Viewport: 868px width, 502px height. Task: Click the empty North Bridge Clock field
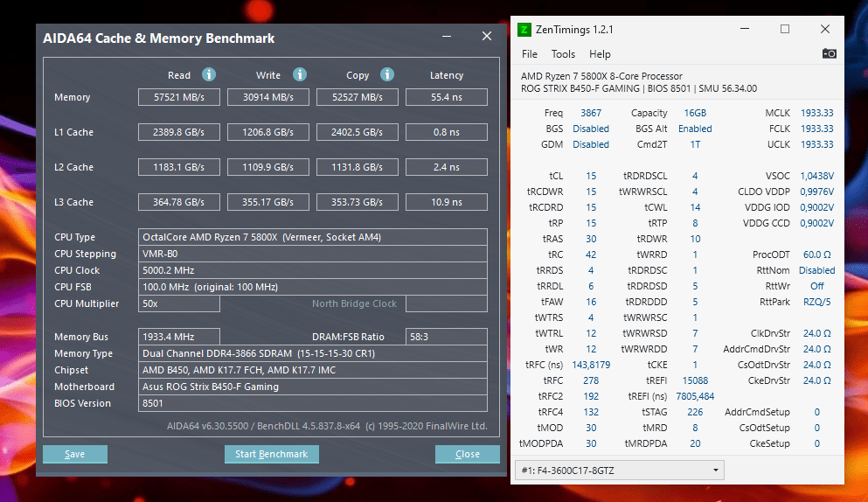(446, 303)
